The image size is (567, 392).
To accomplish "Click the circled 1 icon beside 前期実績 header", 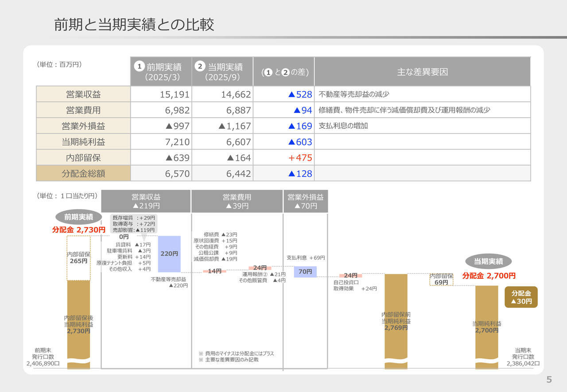I will (x=140, y=66).
